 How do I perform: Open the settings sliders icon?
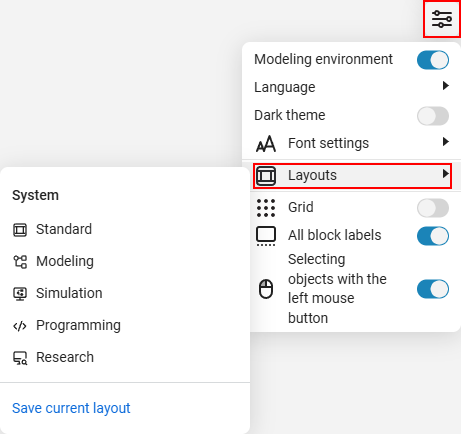[x=442, y=19]
